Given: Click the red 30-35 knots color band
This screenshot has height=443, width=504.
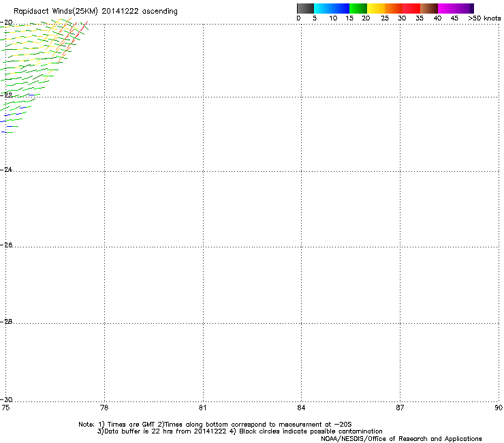Looking at the screenshot, I should point(411,8).
